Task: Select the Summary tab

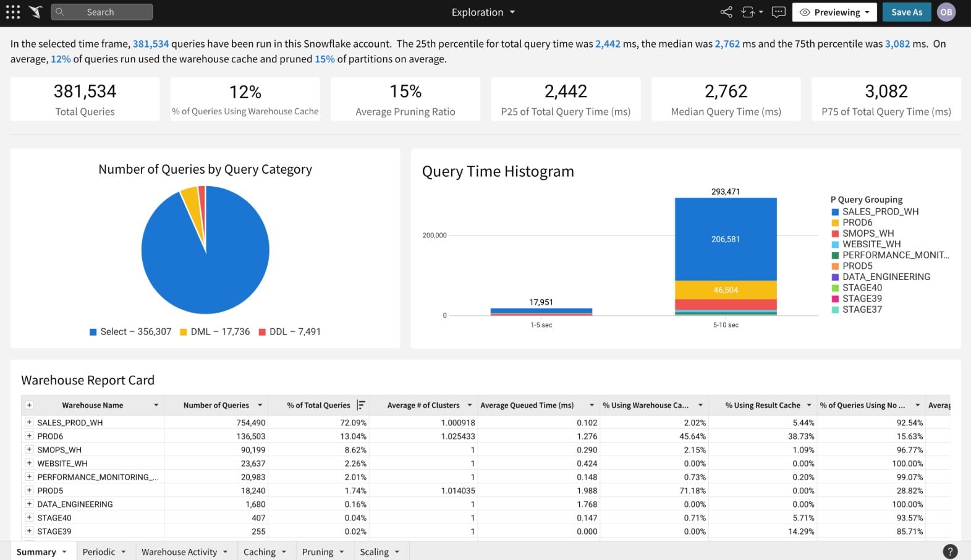Action: [x=36, y=551]
